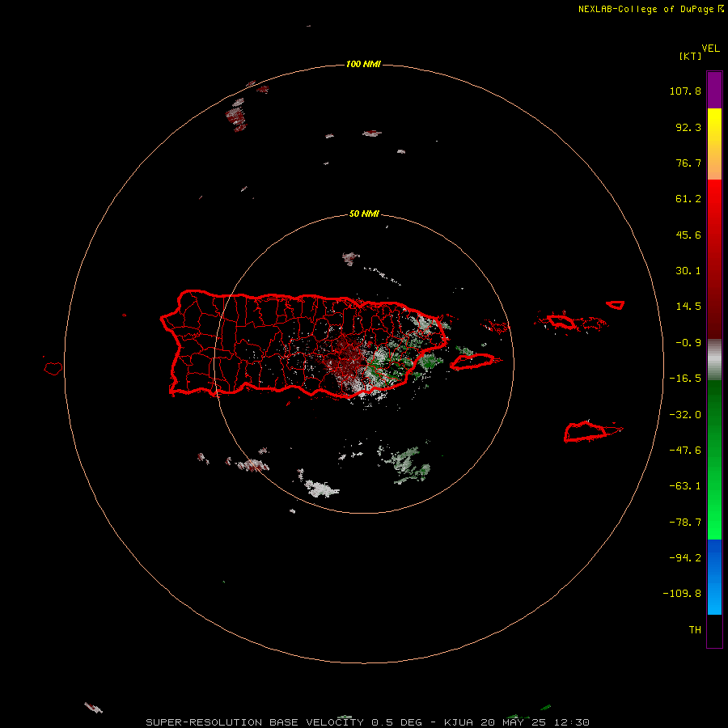
Task: Pick the purple segment of the velocity color bar
Action: pyautogui.click(x=714, y=91)
